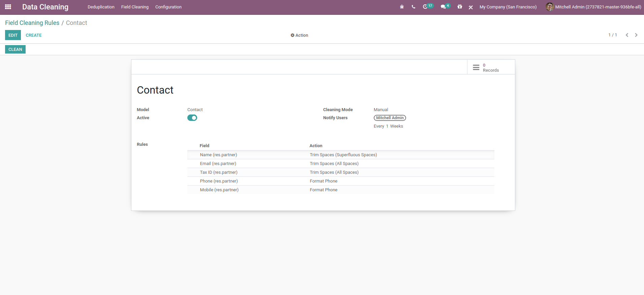This screenshot has height=295, width=644.
Task: Click Trim Spaces (All Spaces) for Email
Action: [334, 164]
